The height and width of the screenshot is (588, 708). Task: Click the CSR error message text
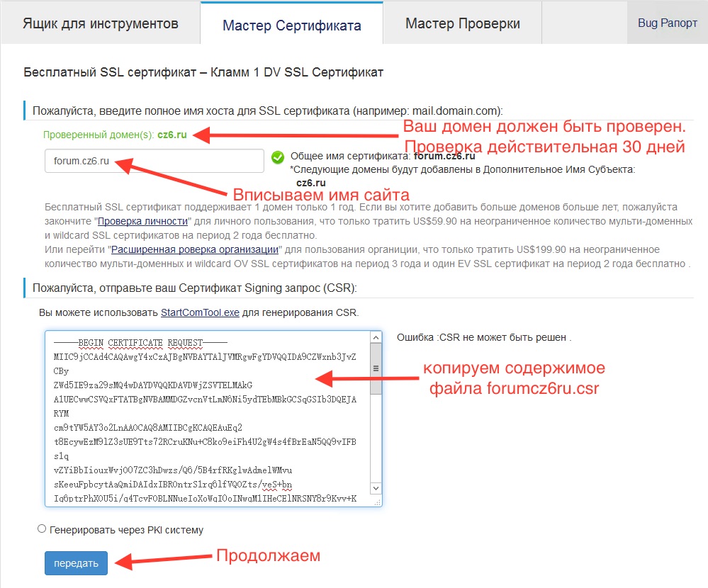[x=483, y=337]
